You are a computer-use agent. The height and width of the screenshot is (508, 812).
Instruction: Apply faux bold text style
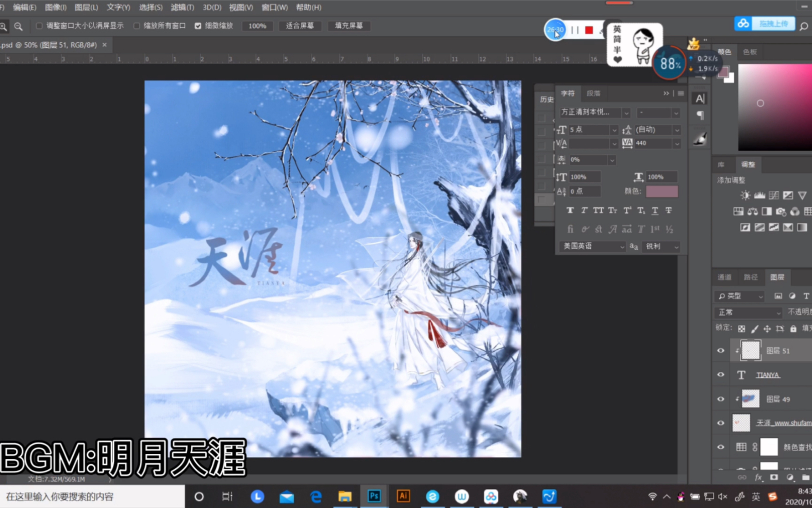(570, 210)
